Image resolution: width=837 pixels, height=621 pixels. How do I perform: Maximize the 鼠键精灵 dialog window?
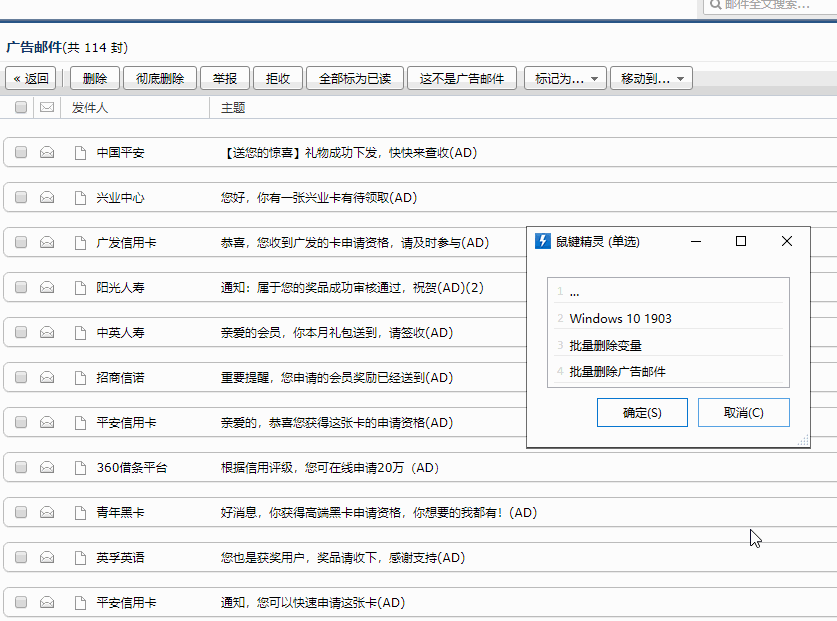[741, 241]
